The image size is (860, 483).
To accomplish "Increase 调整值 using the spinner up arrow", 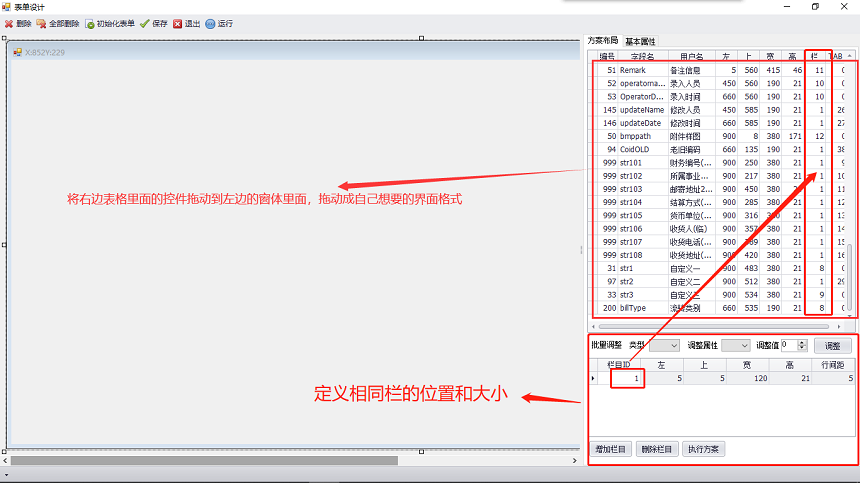I will 802,342.
